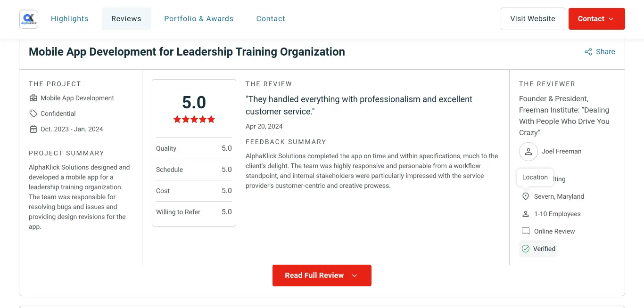Click the AlphaKlick company logo
Image resolution: width=644 pixels, height=308 pixels.
pyautogui.click(x=29, y=19)
